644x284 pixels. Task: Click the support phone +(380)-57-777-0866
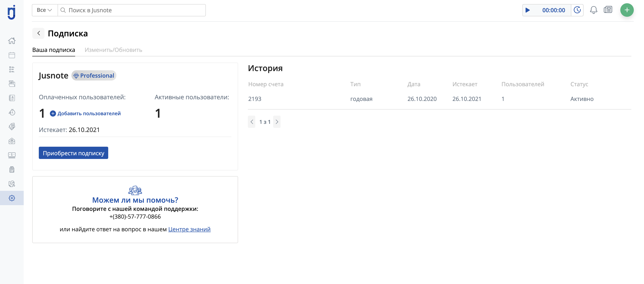(135, 216)
